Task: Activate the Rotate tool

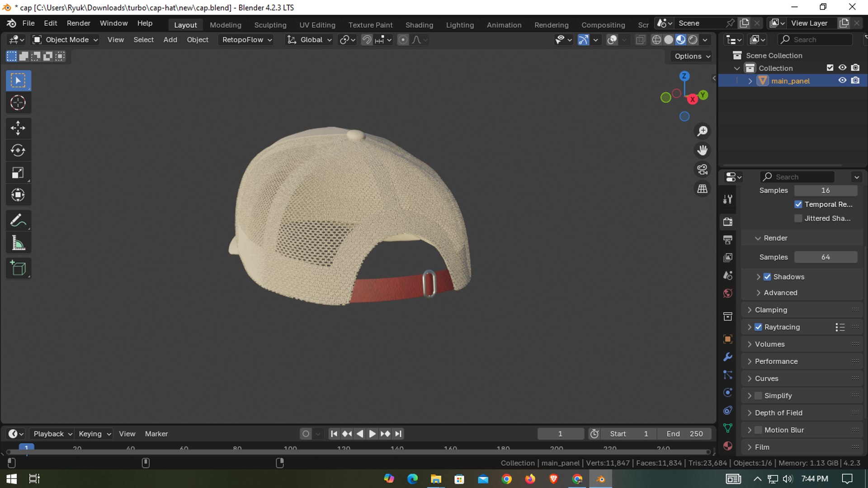Action: (x=18, y=150)
